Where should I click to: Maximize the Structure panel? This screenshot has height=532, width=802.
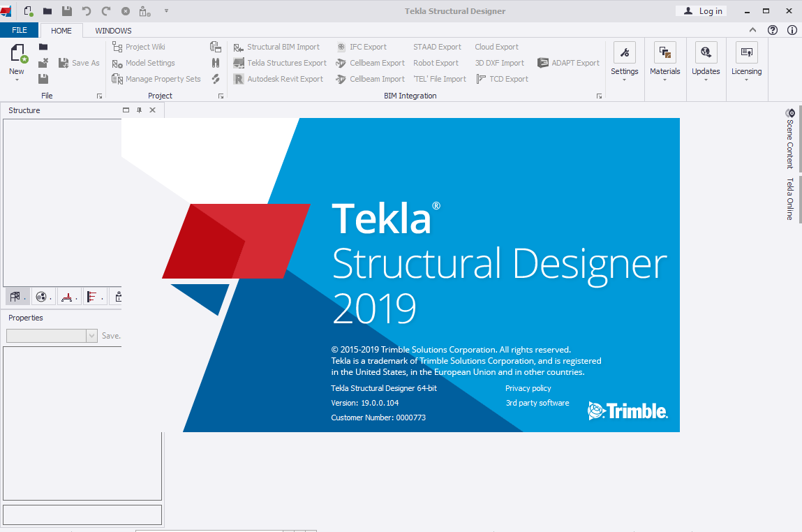pyautogui.click(x=126, y=110)
